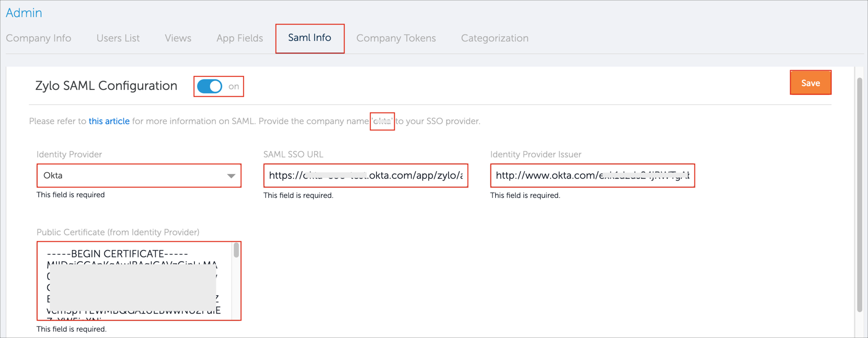This screenshot has height=338, width=868.
Task: Switch to the Company Info tab
Action: tap(39, 38)
